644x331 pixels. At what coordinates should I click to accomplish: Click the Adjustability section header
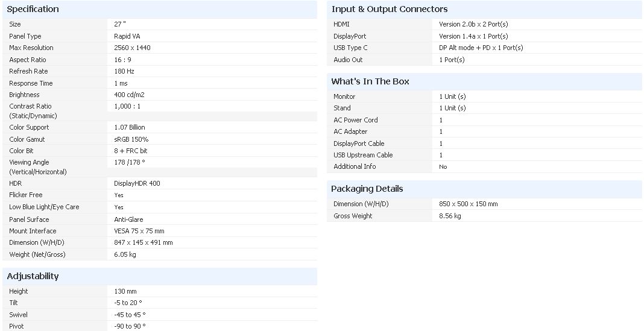pos(33,276)
